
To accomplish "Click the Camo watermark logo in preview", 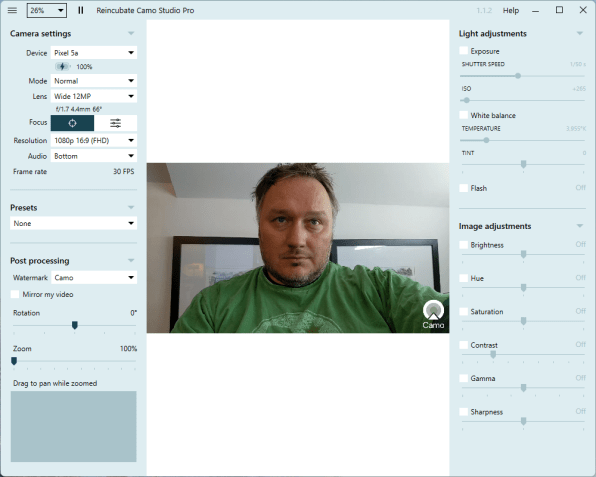I will pyautogui.click(x=433, y=314).
